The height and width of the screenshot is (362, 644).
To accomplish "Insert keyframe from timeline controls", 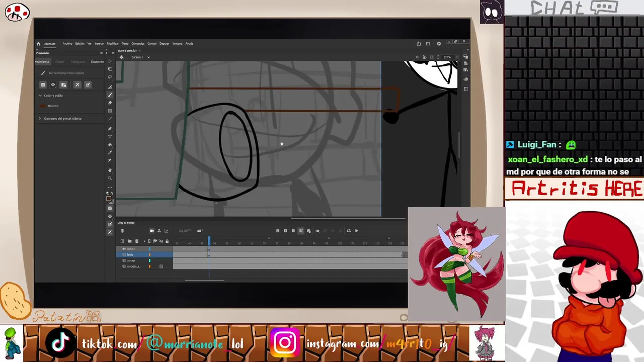I will (x=278, y=231).
